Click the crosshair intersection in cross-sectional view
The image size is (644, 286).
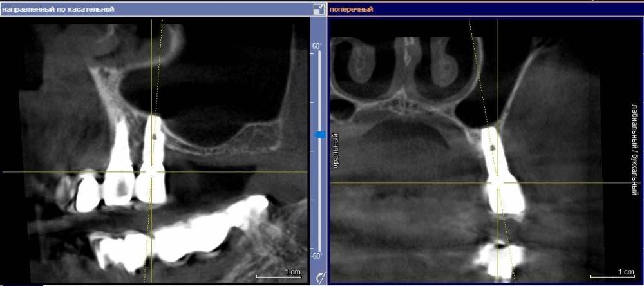498,182
